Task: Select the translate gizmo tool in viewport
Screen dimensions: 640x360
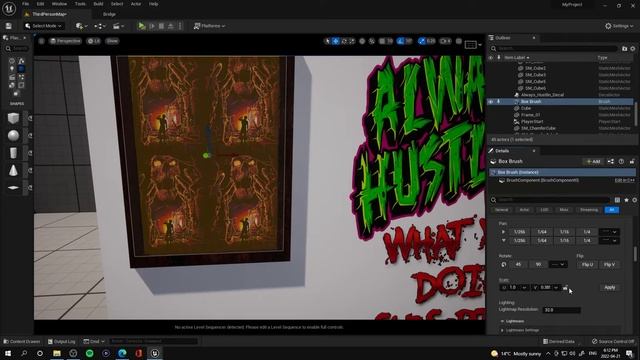Action: 336,41
